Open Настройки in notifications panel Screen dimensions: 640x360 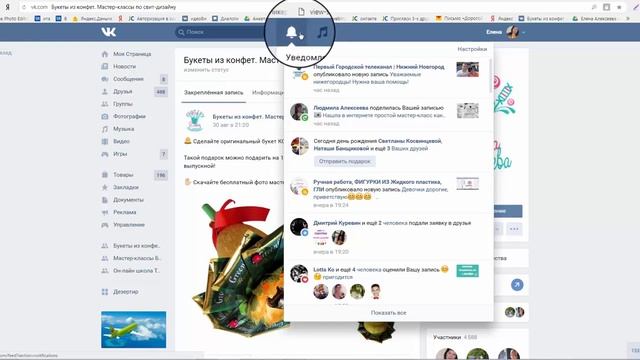point(472,49)
